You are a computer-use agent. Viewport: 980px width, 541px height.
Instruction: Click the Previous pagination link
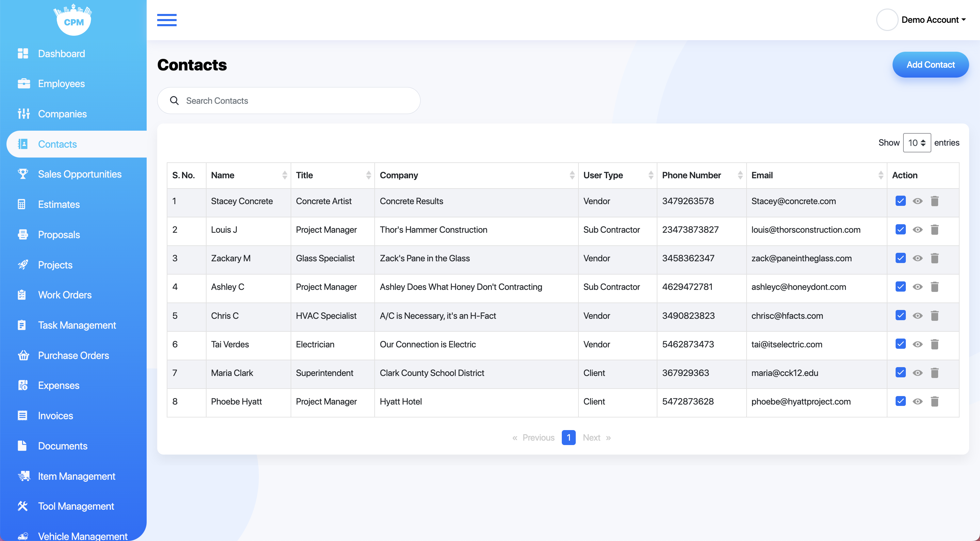[533, 438]
